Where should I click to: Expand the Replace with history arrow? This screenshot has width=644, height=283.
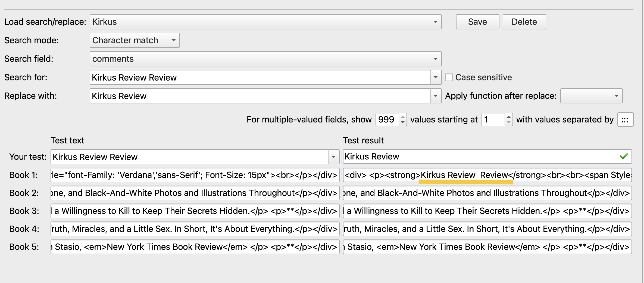point(436,96)
